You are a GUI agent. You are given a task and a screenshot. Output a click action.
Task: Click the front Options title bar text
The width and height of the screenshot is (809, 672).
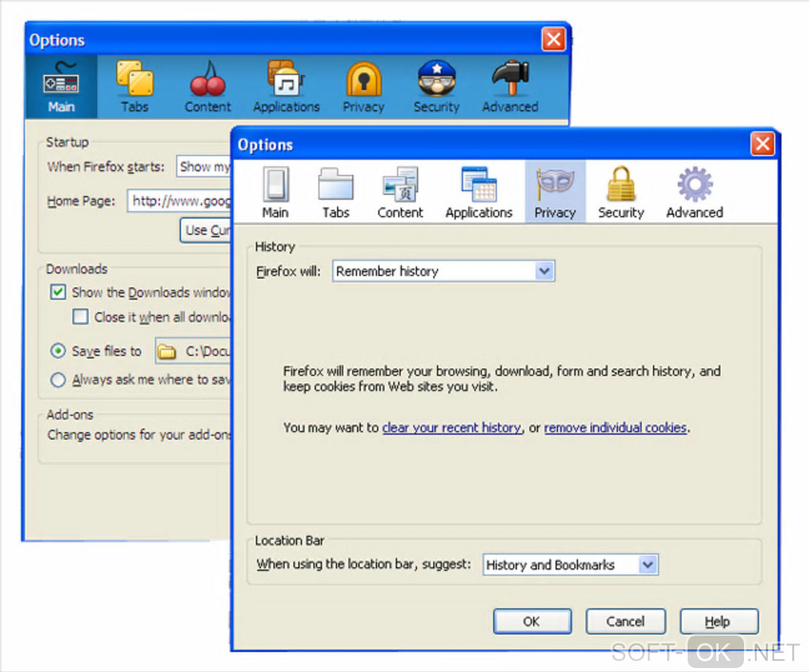(x=265, y=145)
